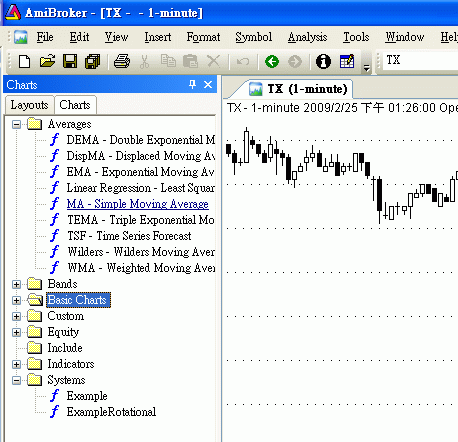Image resolution: width=458 pixels, height=442 pixels.
Task: Click the ExampleRotational formula icon
Action: tap(54, 412)
